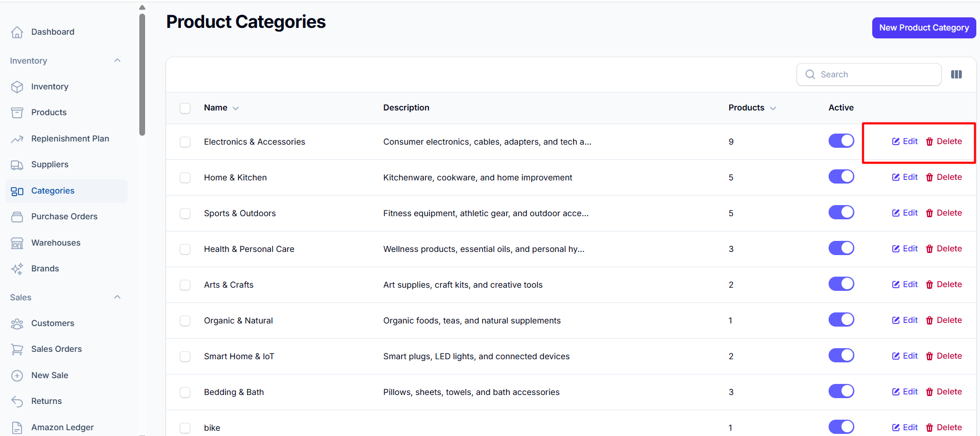Click the Returns arrow icon
980x436 pixels.
(x=17, y=401)
